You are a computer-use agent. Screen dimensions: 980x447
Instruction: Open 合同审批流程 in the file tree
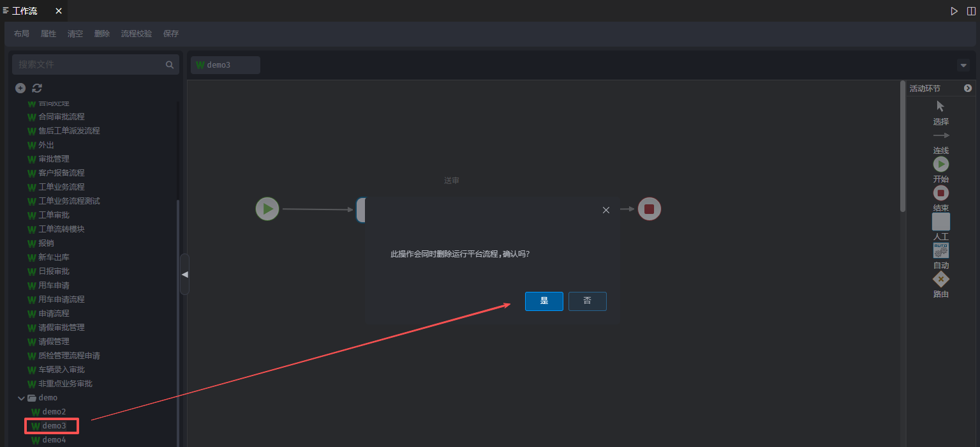tap(61, 117)
